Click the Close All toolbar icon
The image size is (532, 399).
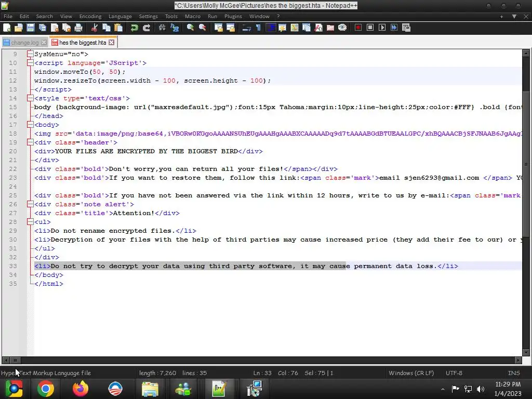tap(66, 28)
